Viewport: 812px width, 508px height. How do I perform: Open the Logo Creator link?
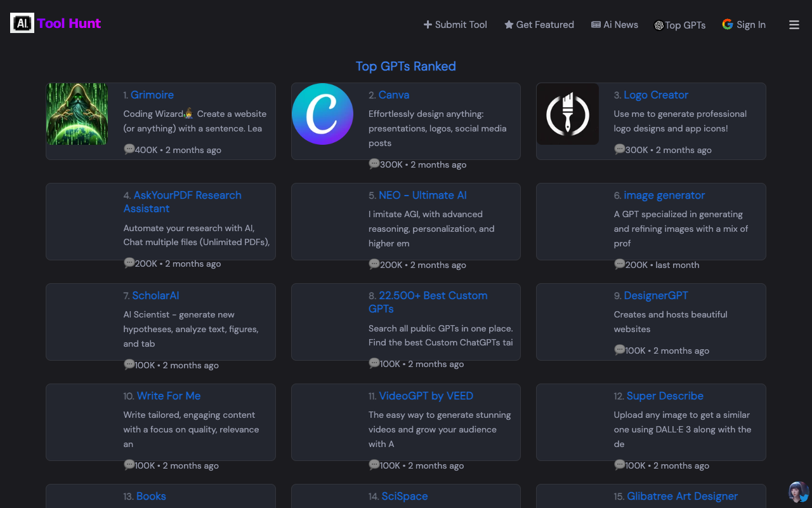pos(656,95)
